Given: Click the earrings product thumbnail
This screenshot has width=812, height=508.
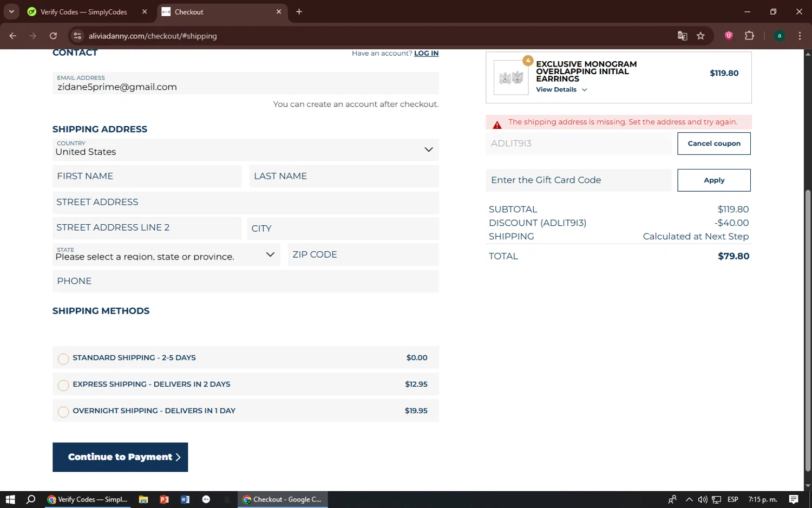Looking at the screenshot, I should click(x=511, y=77).
